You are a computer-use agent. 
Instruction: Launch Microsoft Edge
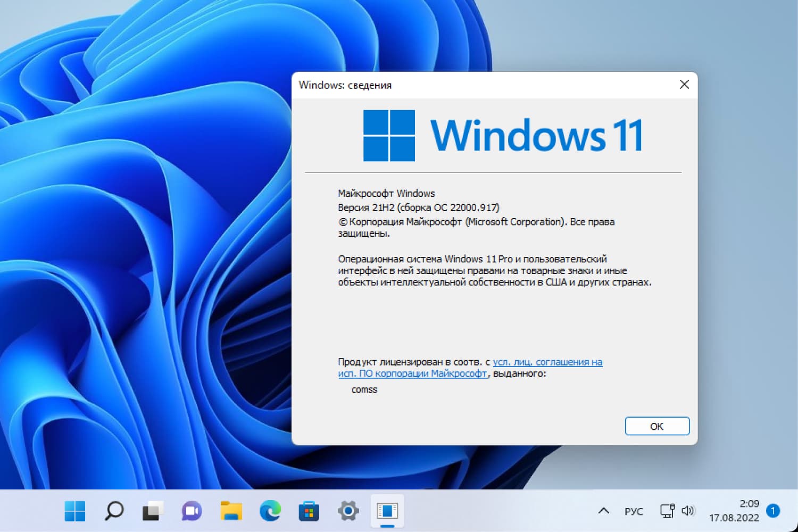tap(269, 511)
